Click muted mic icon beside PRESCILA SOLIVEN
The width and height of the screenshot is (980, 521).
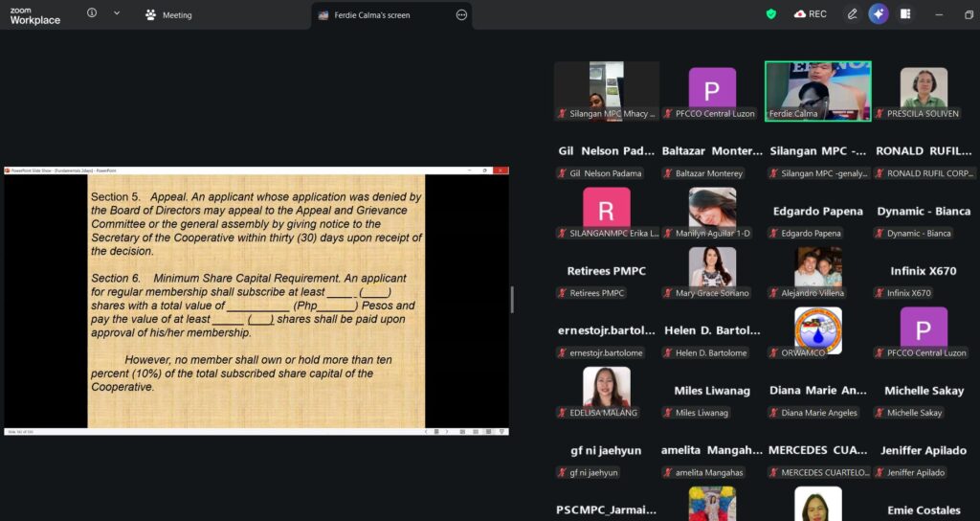point(879,114)
